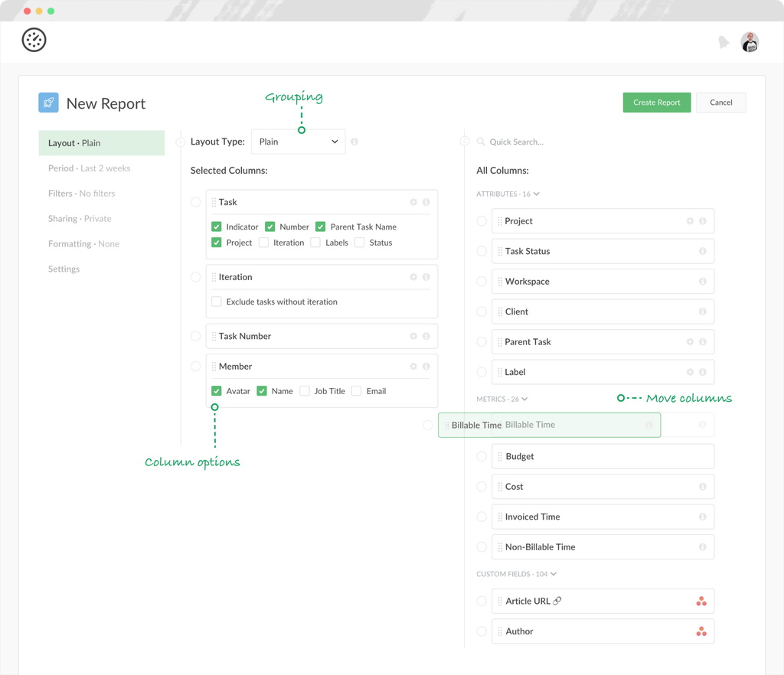Open the settings gear on the Task column
The width and height of the screenshot is (784, 675).
coord(413,201)
